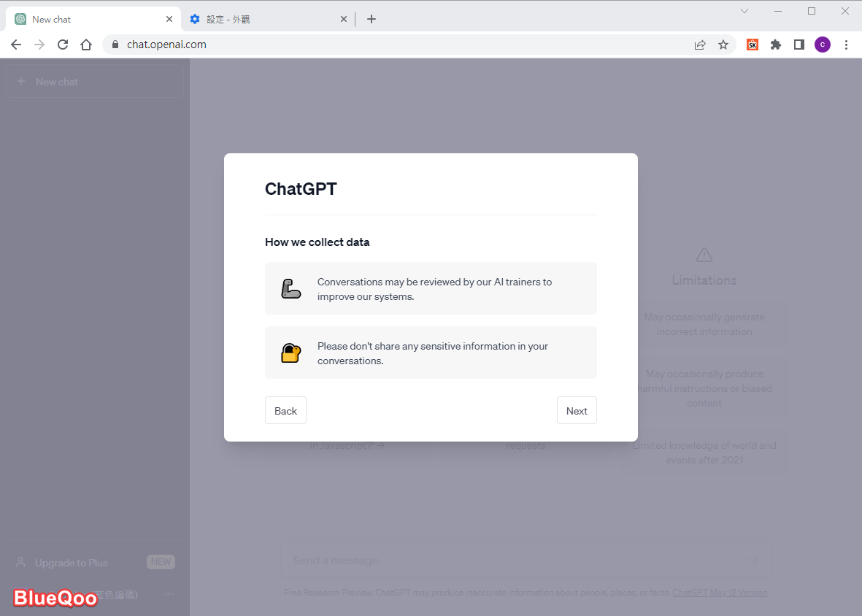
Task: Open a new browser tab with plus
Action: [372, 19]
